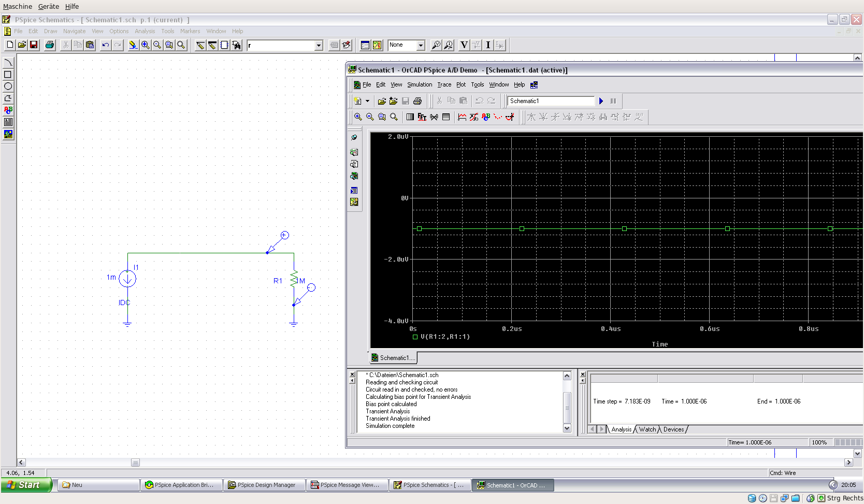Click the Zoom In icon in PSpice window

[358, 117]
